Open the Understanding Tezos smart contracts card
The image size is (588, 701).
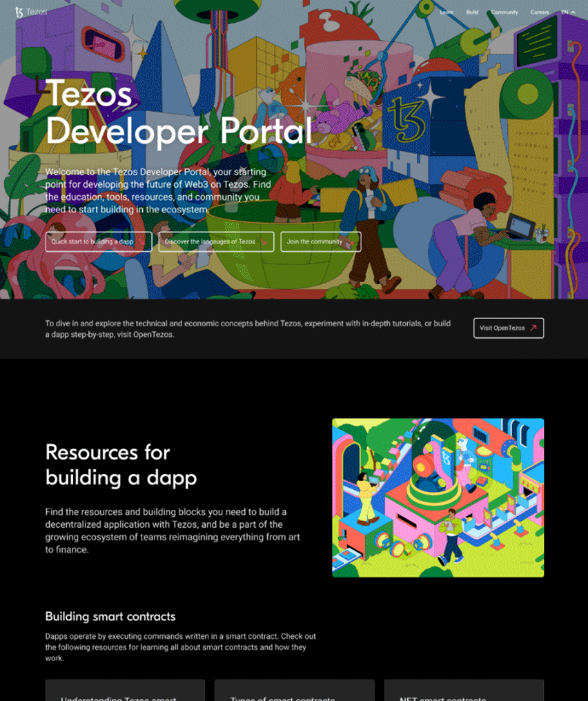click(125, 690)
